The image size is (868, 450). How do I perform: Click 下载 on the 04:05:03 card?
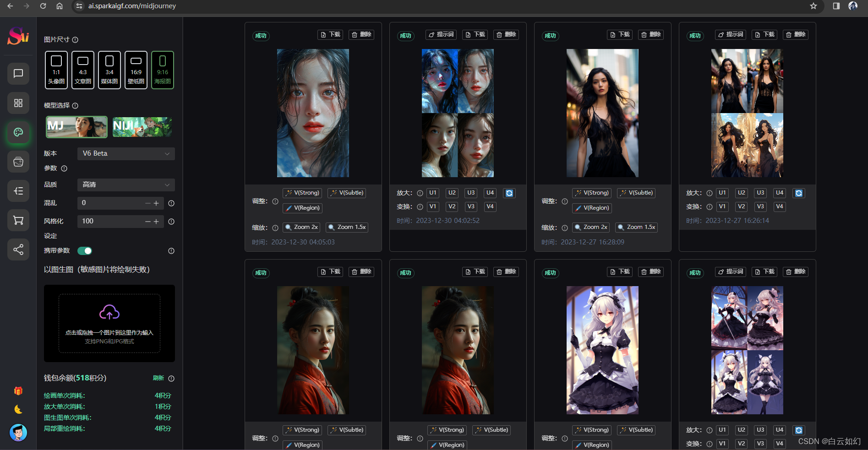pos(330,35)
